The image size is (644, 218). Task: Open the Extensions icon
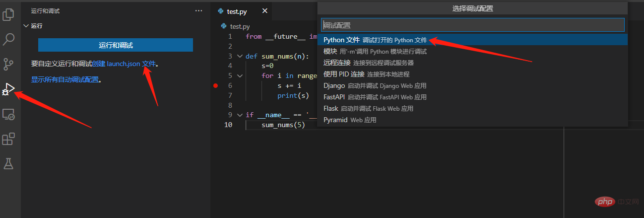(8, 139)
